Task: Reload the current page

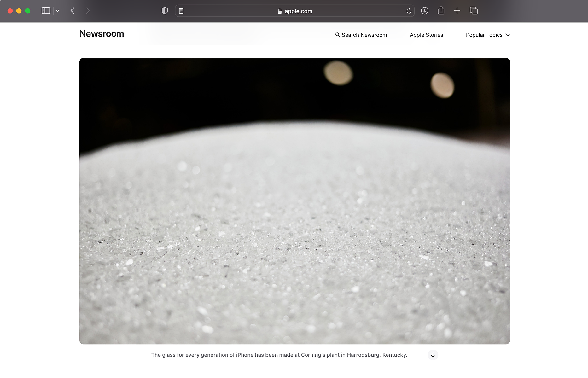Action: coord(409,11)
